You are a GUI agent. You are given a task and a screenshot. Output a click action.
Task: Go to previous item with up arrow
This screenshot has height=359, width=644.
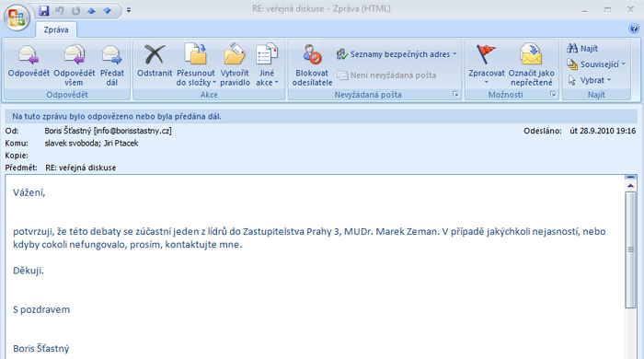tap(92, 11)
